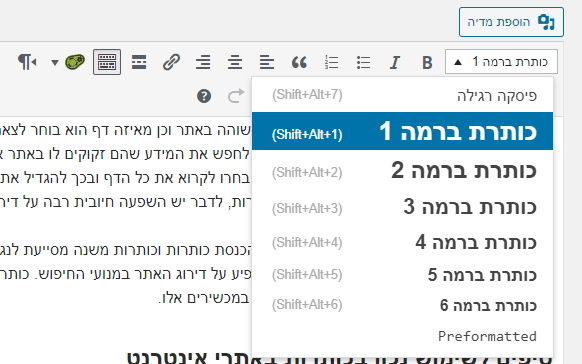Click the הוספת מדיה button
This screenshot has height=364, width=582.
coord(511,22)
